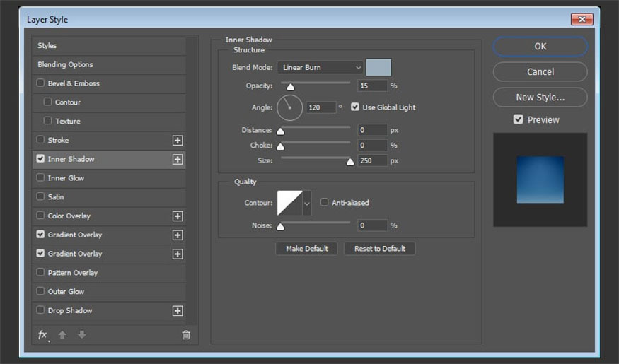Toggle the Use Global Light checkbox
Screen dimensions: 619x364
[355, 107]
